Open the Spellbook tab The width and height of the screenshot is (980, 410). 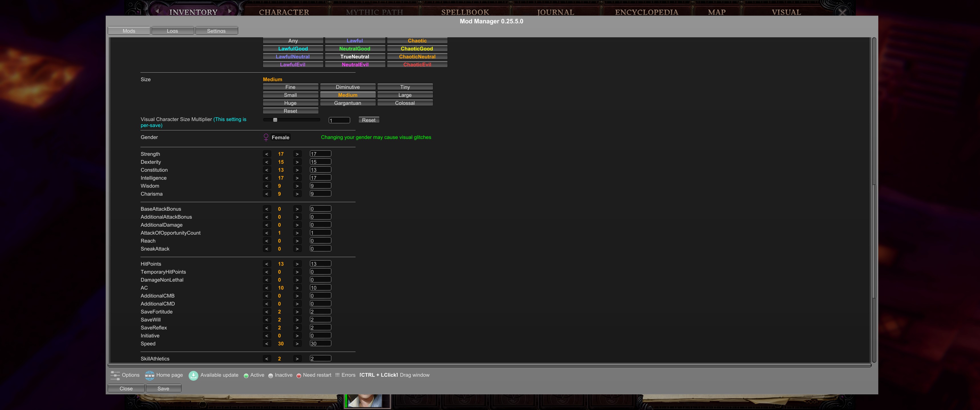465,12
